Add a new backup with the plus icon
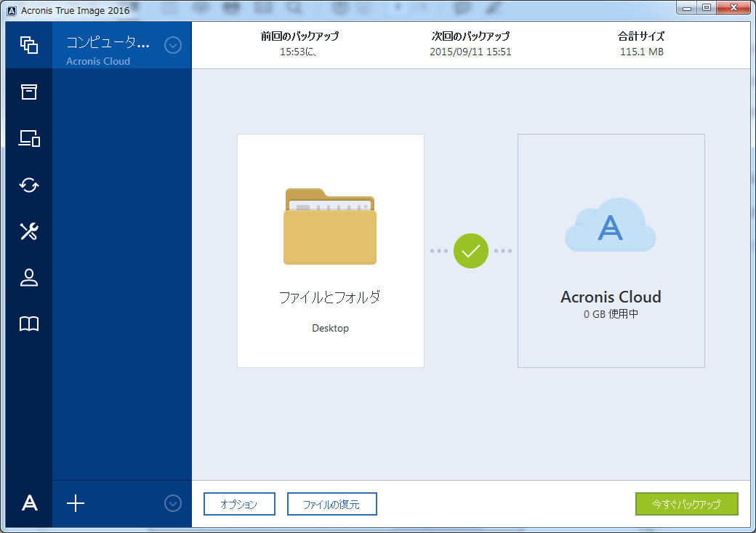The image size is (756, 533). pyautogui.click(x=75, y=503)
